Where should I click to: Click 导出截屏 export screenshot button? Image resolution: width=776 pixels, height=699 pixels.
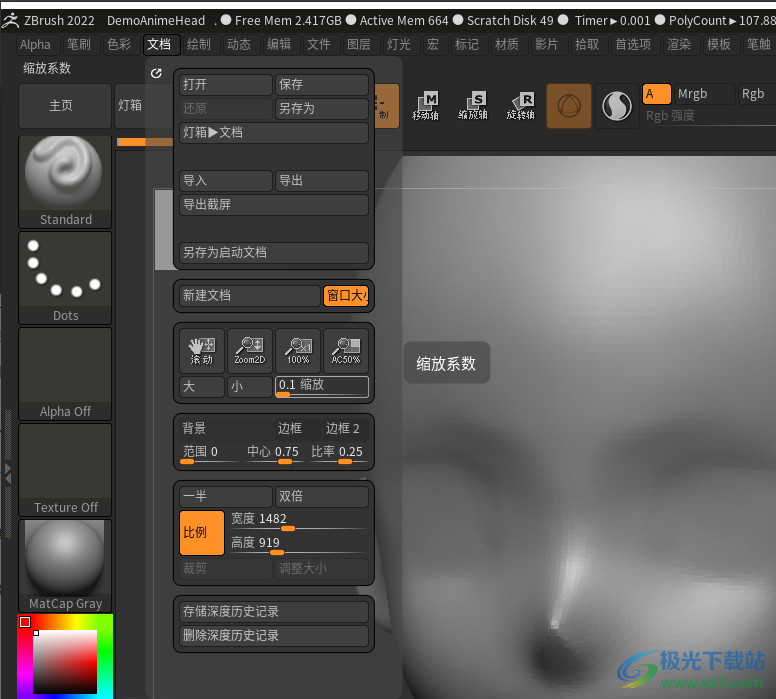[x=274, y=204]
